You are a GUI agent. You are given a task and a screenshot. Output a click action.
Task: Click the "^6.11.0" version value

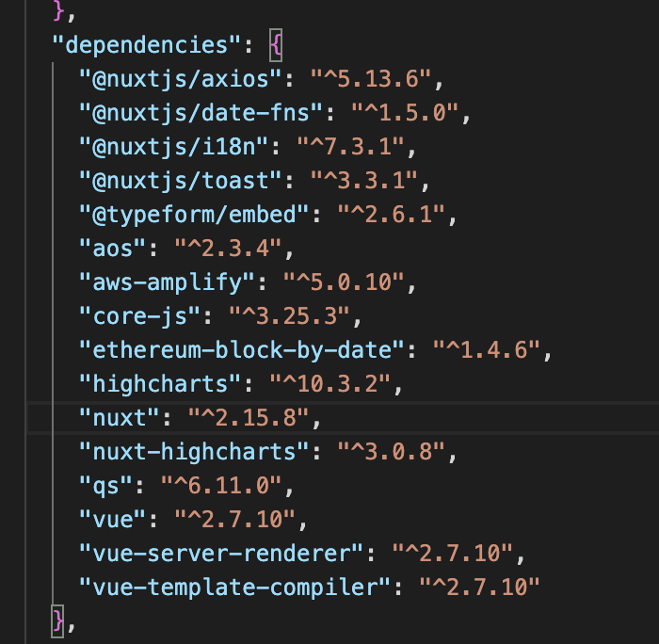tap(221, 486)
